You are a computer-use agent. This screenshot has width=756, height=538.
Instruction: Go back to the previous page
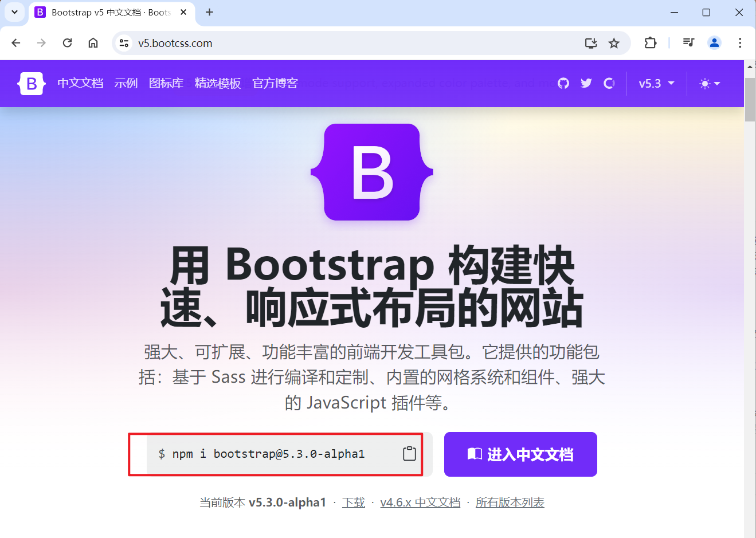(x=16, y=43)
